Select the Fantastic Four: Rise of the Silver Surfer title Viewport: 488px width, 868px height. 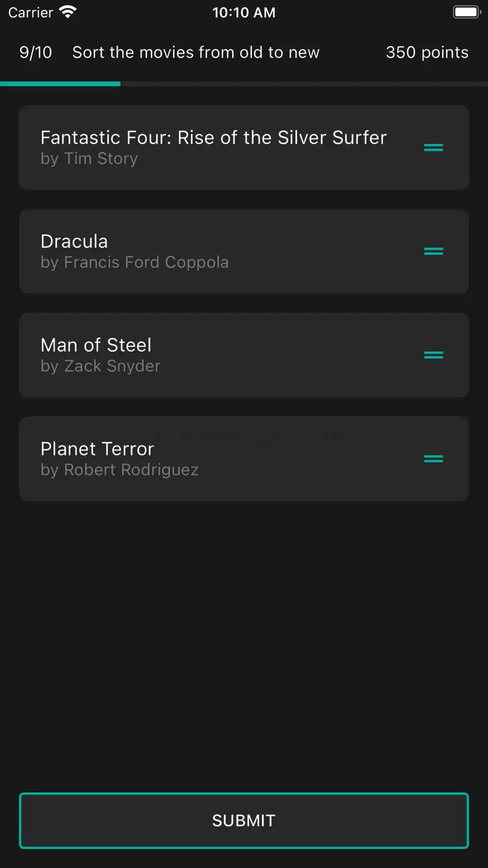(213, 138)
